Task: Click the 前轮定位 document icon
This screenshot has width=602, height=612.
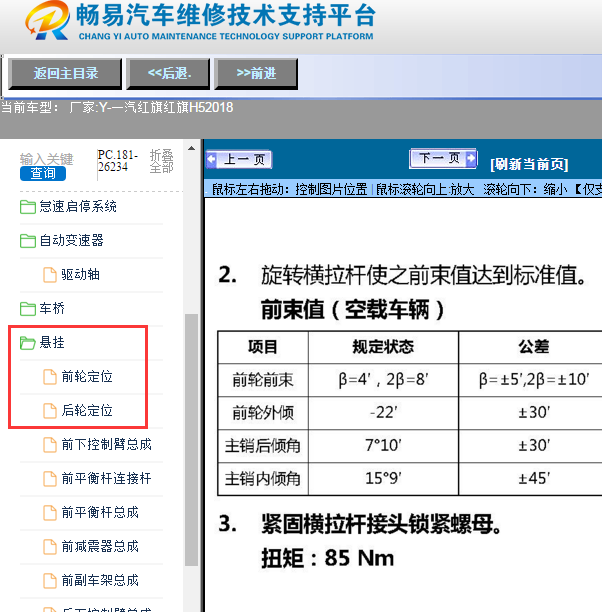Action: [x=50, y=377]
